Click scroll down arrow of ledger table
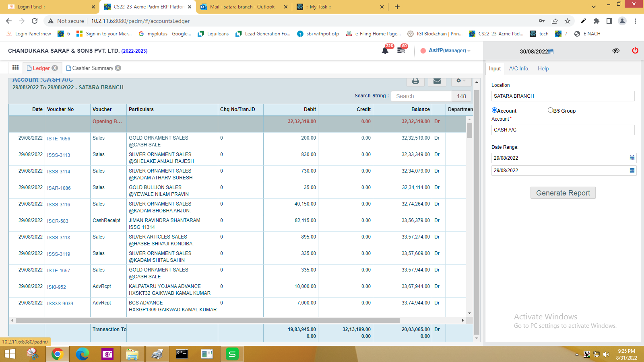The width and height of the screenshot is (644, 362). [x=469, y=313]
